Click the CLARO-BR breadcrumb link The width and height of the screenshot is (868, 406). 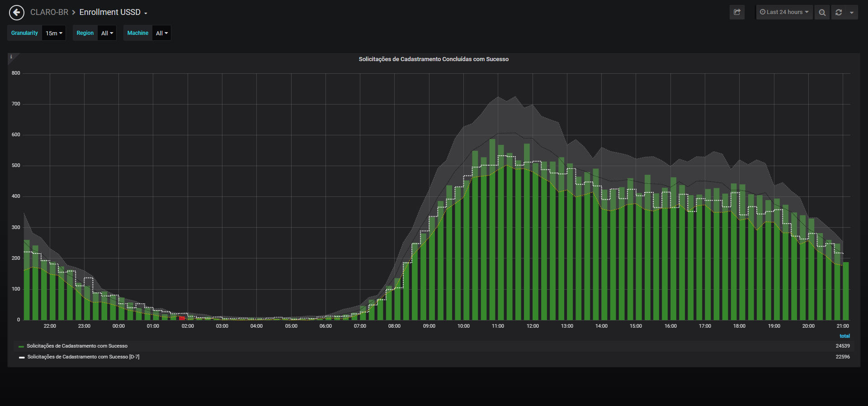tap(49, 12)
